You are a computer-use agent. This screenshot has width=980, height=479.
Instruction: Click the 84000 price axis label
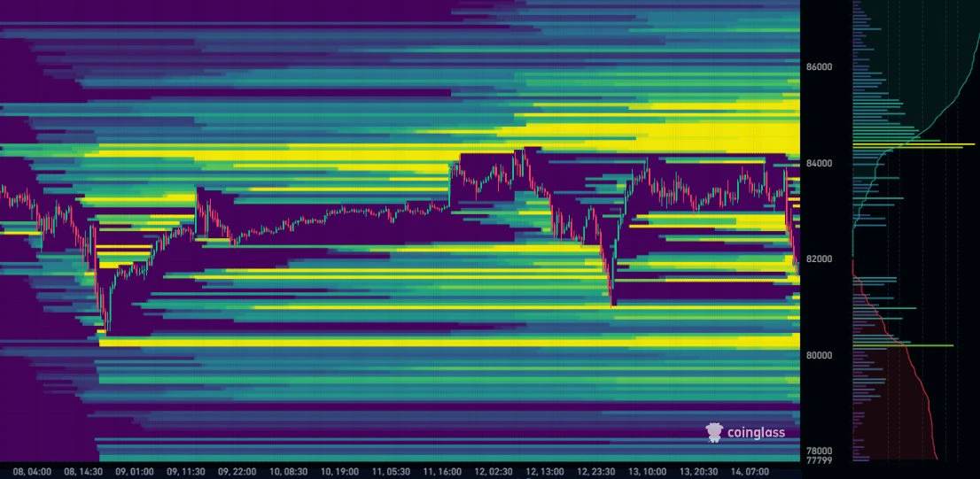coord(819,164)
